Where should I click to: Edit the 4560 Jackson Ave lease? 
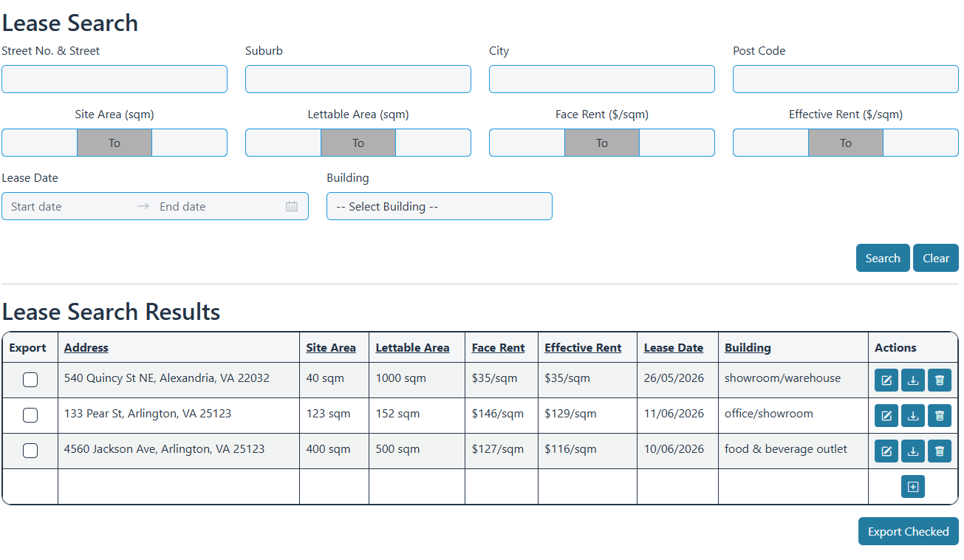886,451
